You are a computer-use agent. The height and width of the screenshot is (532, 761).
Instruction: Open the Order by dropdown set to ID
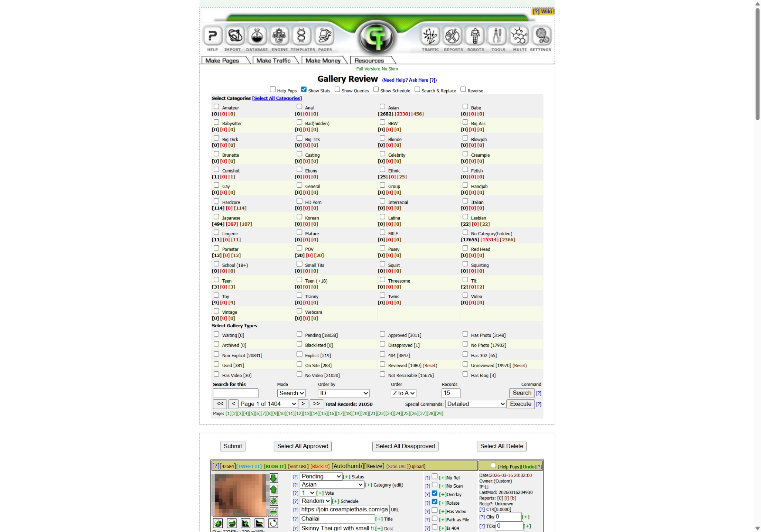pos(344,393)
